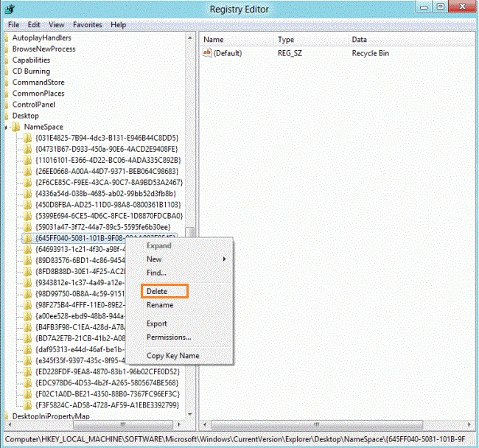Image resolution: width=479 pixels, height=448 pixels.
Task: Choose Permissions... in the context menu
Action: tap(169, 337)
